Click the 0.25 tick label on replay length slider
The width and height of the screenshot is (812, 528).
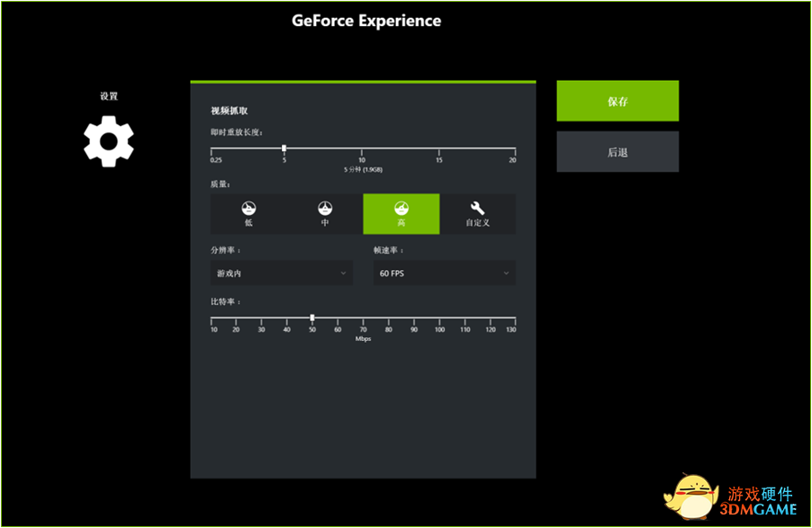tap(216, 160)
